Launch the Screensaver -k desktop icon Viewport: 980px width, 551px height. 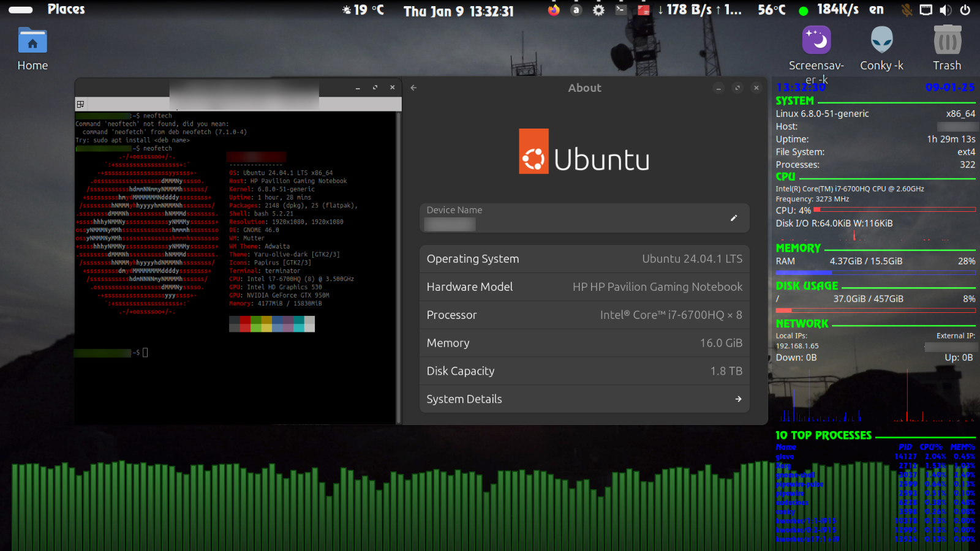click(816, 55)
